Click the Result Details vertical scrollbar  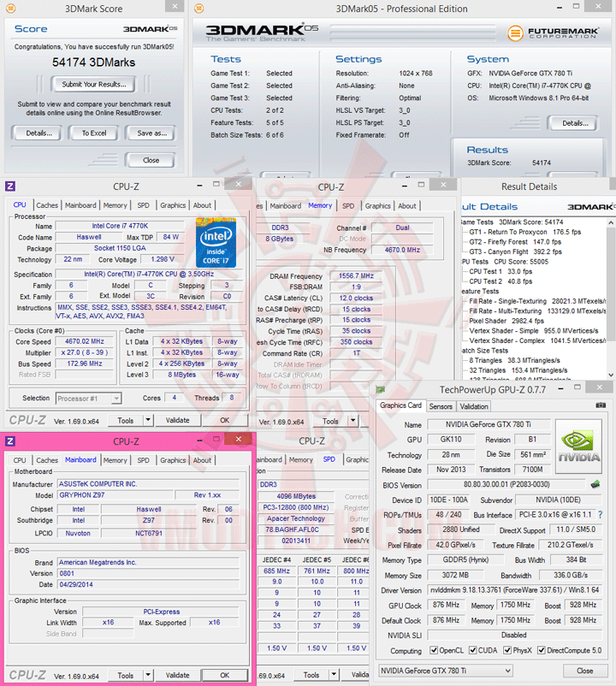(x=611, y=299)
